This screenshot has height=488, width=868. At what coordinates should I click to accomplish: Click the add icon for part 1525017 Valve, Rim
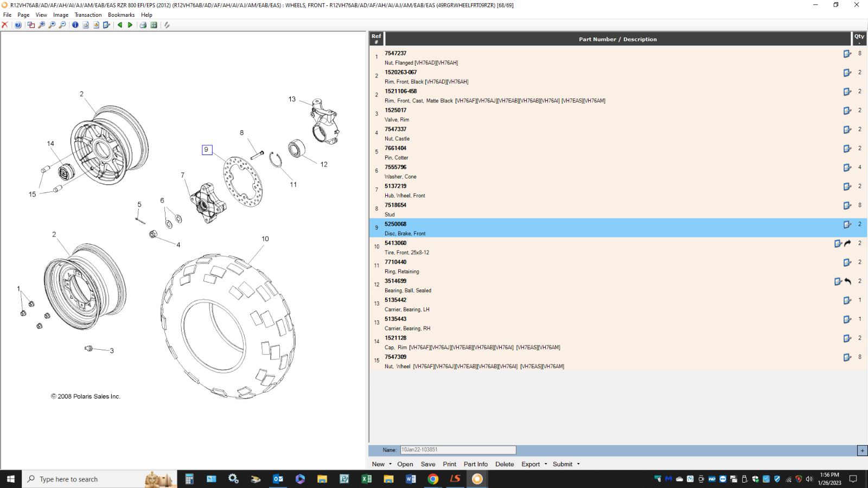847,111
